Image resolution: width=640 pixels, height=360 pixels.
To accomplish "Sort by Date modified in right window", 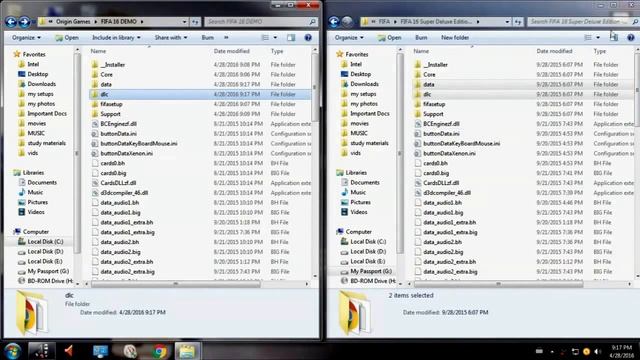I will point(554,51).
